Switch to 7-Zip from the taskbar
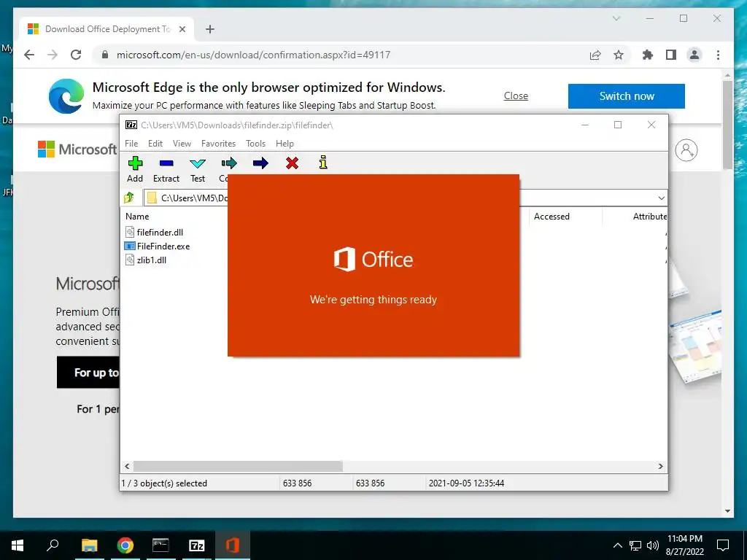Screen dimensions: 747x560 point(197,545)
